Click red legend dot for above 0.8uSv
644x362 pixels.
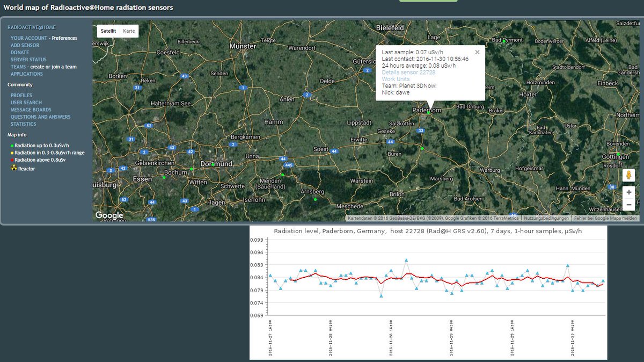[12, 160]
